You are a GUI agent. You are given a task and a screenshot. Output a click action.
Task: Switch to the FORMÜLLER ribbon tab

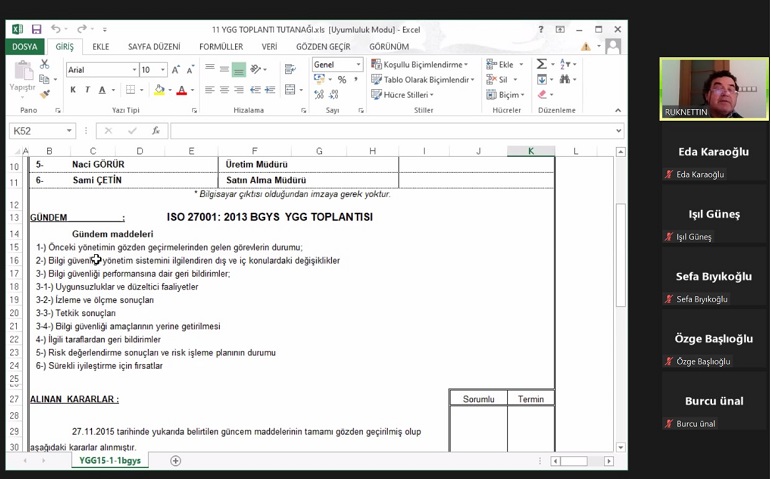220,47
